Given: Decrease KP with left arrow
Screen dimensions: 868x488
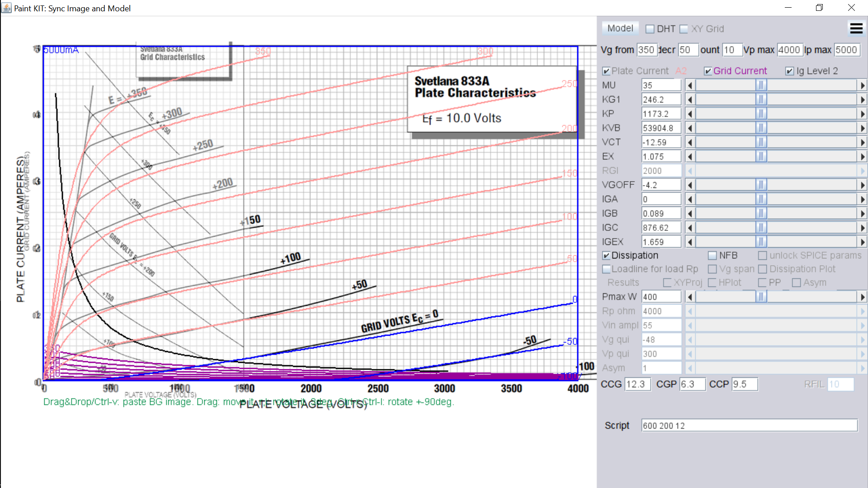Looking at the screenshot, I should point(690,114).
